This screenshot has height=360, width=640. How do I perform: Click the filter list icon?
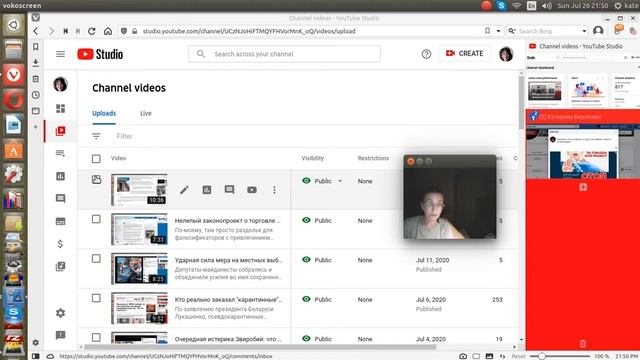point(96,136)
